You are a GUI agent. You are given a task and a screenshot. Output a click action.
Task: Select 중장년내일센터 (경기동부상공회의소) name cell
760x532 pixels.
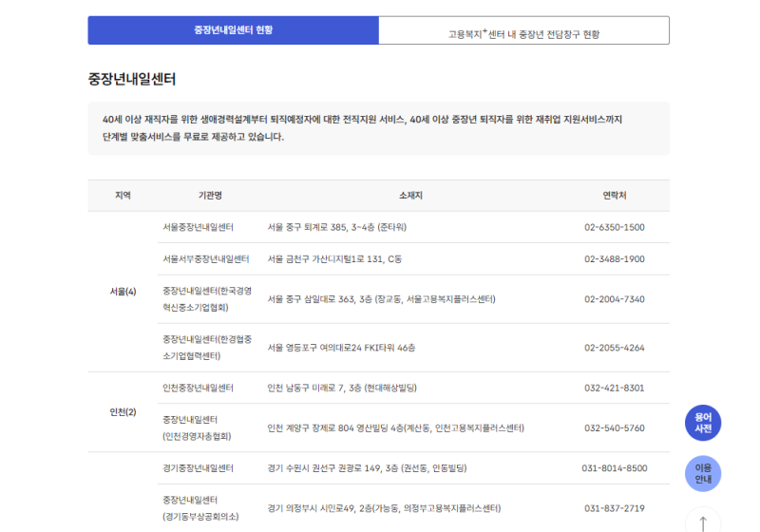click(200, 508)
